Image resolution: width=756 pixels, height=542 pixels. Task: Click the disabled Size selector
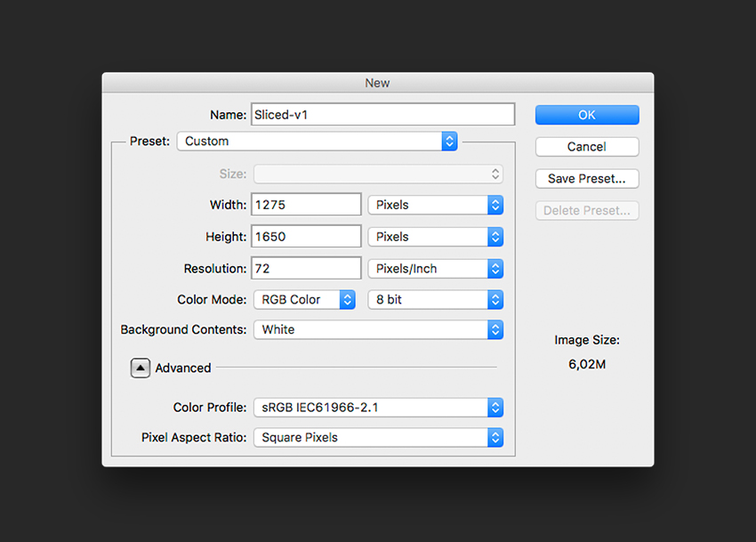coord(379,174)
